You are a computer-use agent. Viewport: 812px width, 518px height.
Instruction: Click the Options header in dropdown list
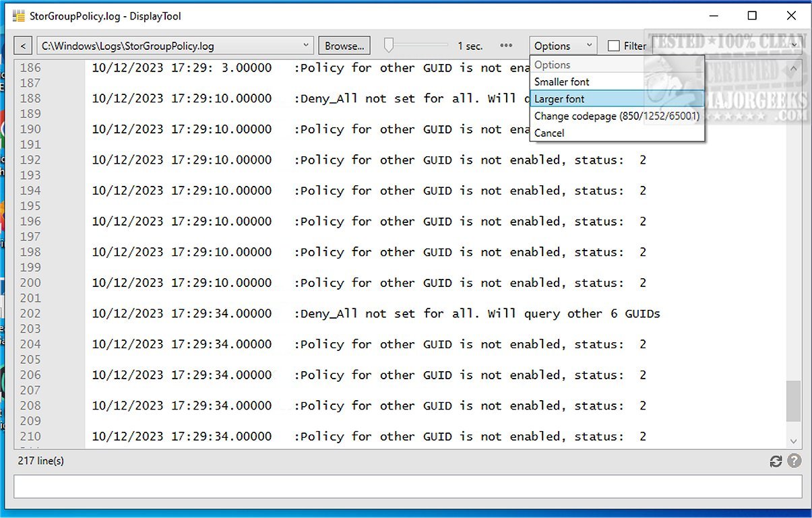[x=617, y=65]
